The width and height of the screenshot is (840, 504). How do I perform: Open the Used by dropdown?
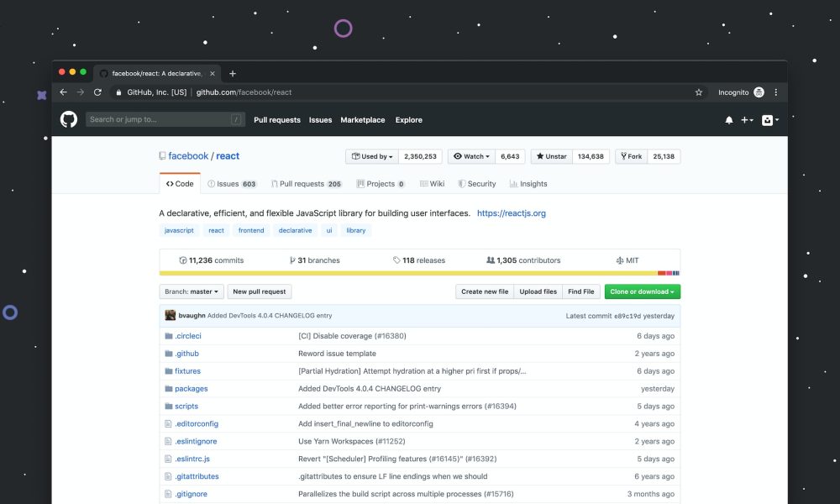(372, 156)
